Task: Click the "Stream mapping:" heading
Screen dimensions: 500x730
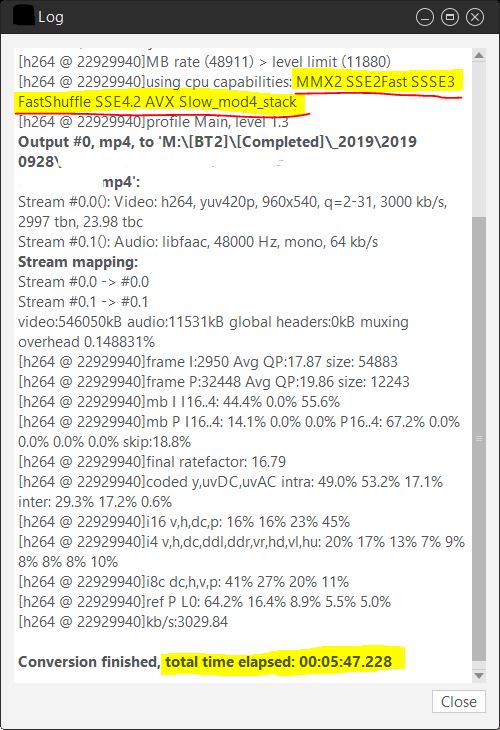Action: (x=78, y=262)
